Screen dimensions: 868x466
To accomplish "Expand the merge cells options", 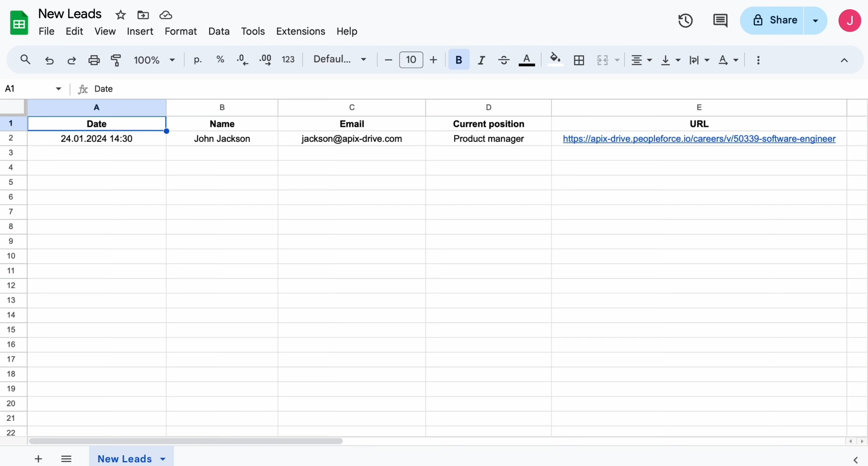I will click(616, 60).
